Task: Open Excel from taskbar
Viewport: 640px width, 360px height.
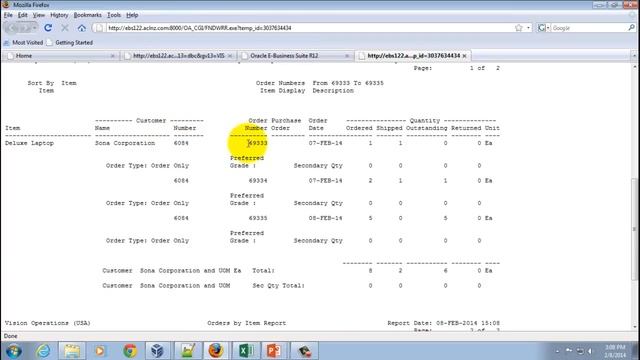Action: [246, 351]
